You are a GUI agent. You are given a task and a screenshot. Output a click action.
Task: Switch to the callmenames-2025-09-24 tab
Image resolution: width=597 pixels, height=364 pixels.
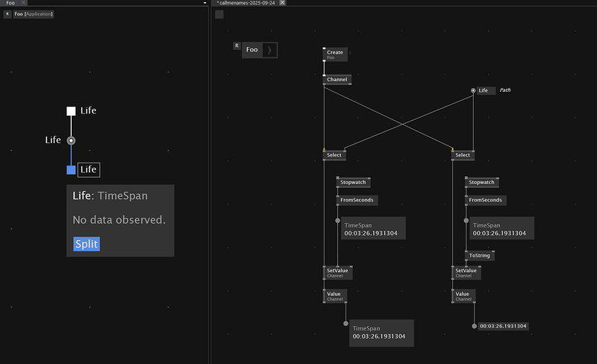click(x=248, y=3)
